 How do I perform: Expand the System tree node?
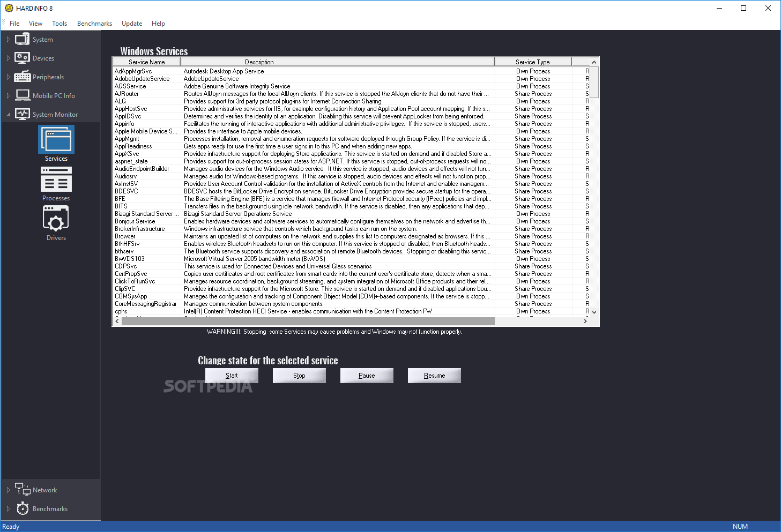(x=8, y=40)
